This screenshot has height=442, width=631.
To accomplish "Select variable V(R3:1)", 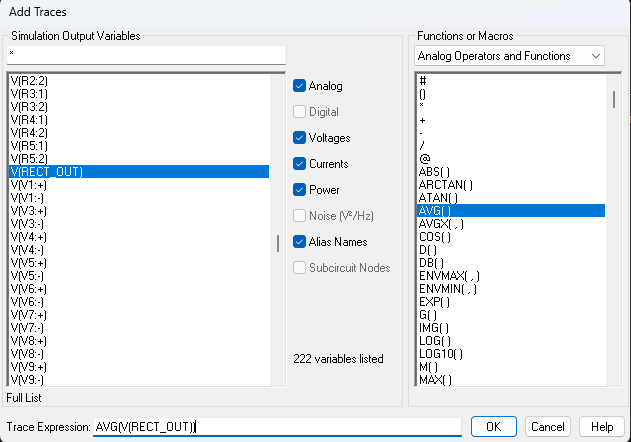I will click(x=139, y=94).
